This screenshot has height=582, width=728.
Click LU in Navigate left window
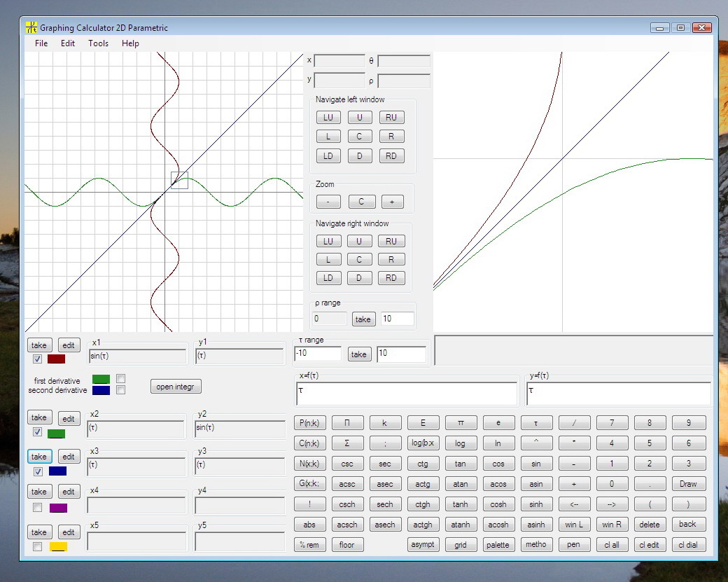328,118
